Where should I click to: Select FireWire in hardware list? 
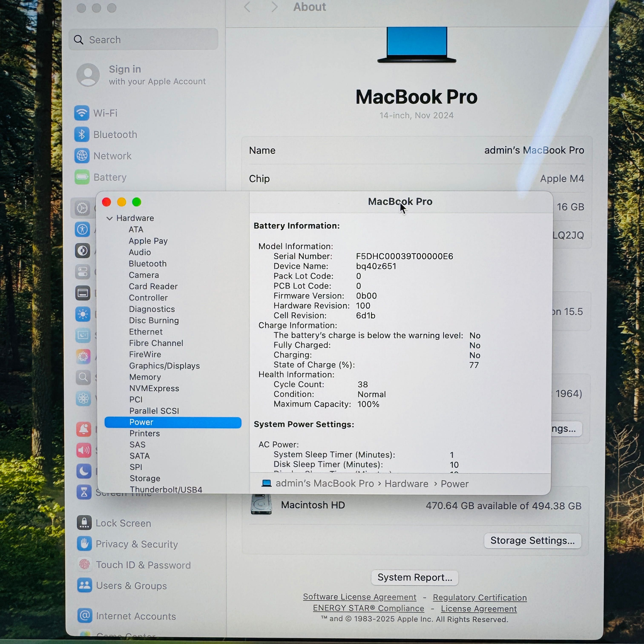(145, 354)
